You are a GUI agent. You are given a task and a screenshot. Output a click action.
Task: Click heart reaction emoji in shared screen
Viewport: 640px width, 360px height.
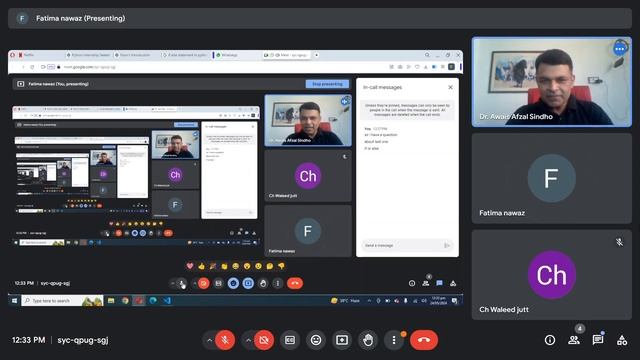pos(190,266)
